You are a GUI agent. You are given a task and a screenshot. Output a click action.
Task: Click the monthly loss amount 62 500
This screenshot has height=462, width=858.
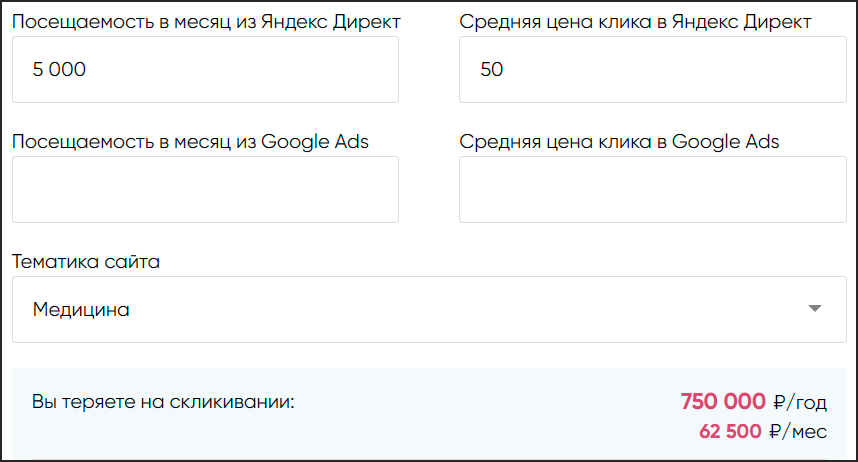pos(731,432)
